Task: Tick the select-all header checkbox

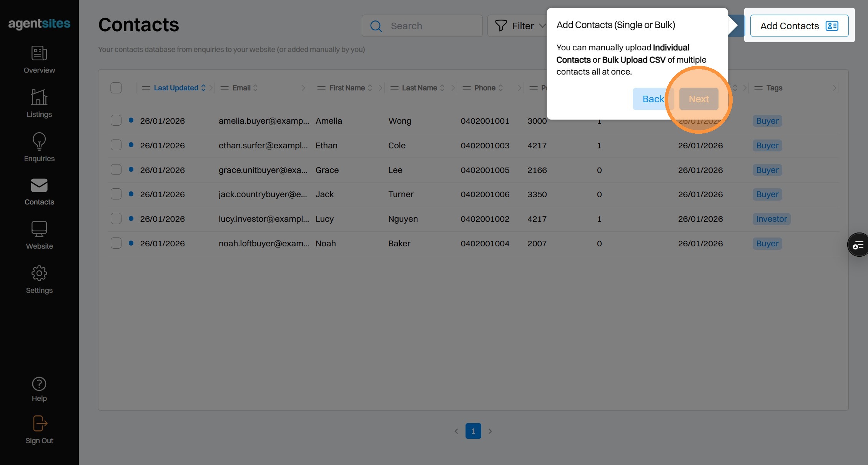Action: (116, 88)
